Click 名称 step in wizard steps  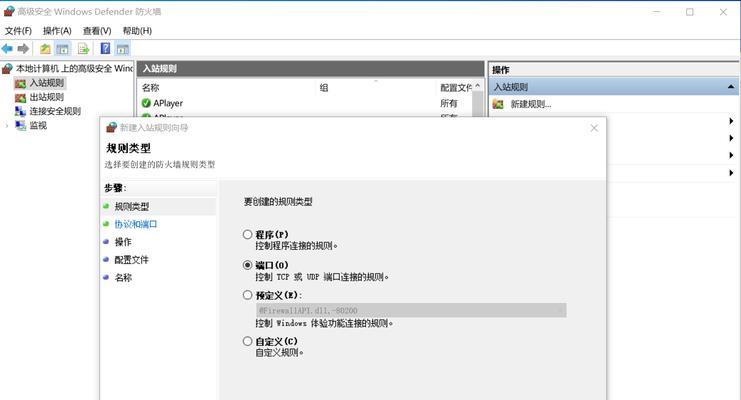(123, 278)
